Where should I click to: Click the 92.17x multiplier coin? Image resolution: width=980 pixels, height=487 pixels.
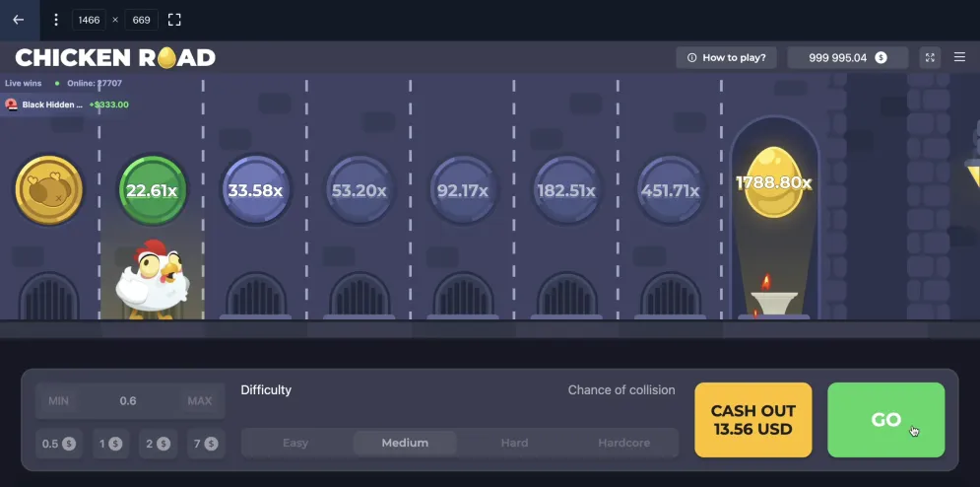[463, 189]
